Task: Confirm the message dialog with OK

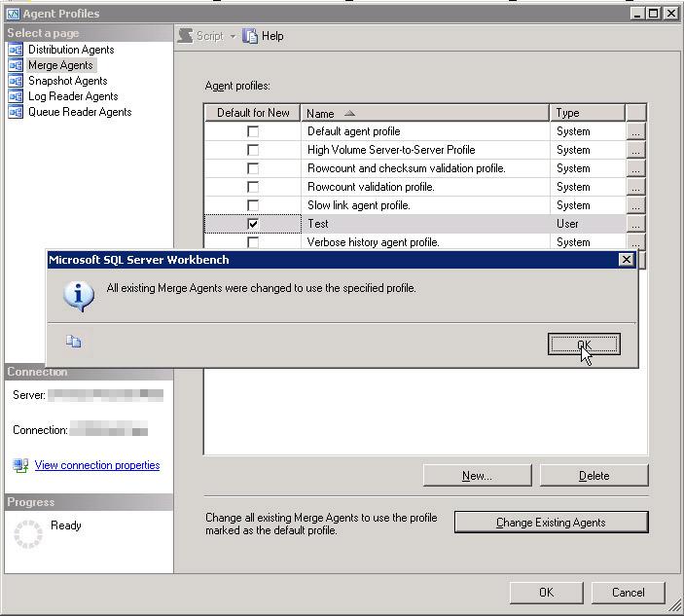Action: tap(584, 344)
